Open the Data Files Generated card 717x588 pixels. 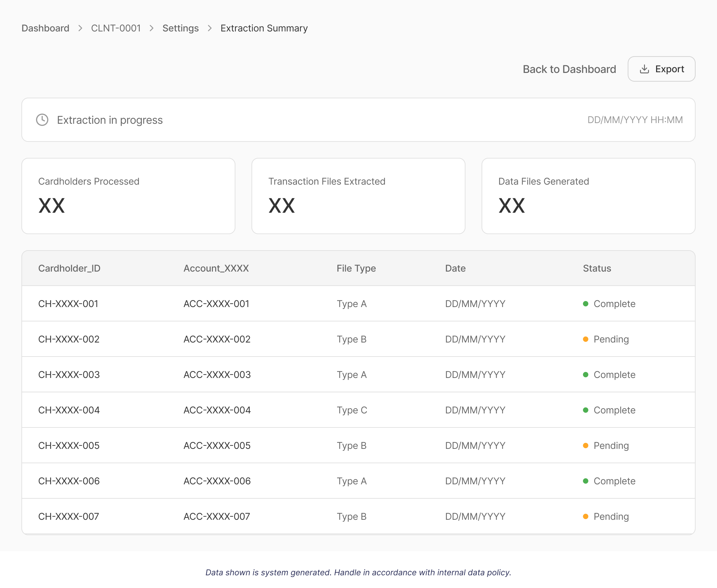pyautogui.click(x=588, y=196)
